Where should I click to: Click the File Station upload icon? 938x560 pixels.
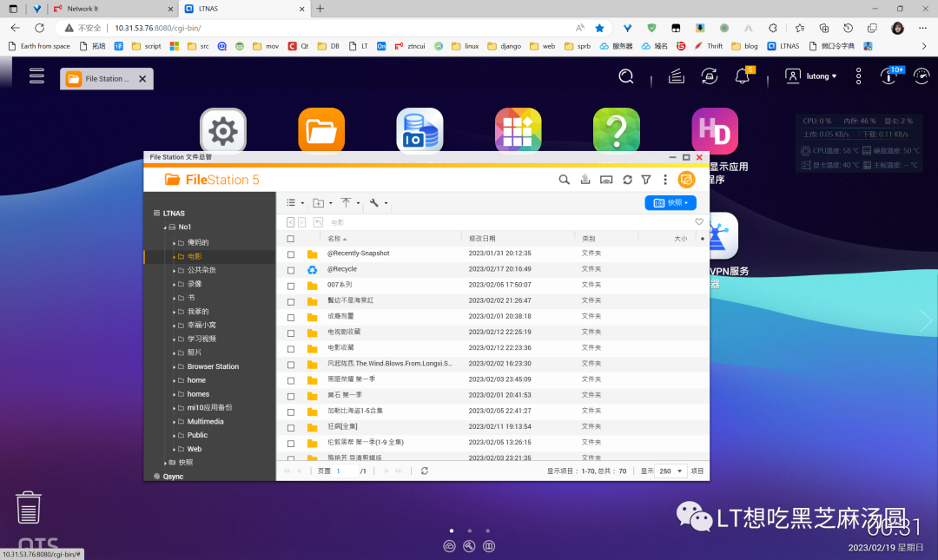click(585, 180)
